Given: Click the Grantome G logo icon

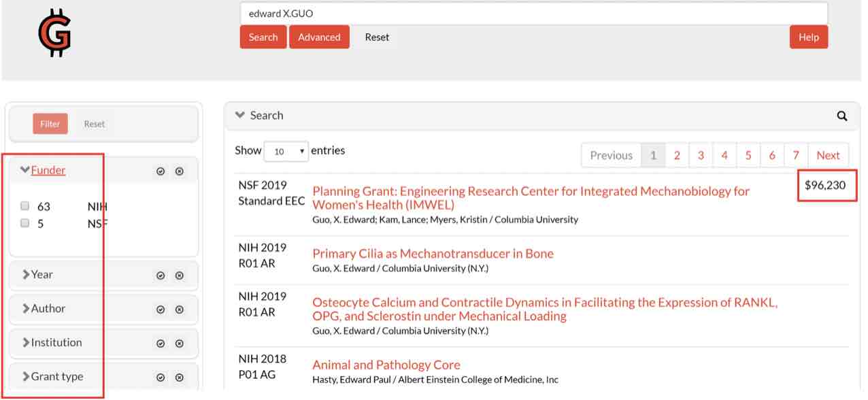Looking at the screenshot, I should pyautogui.click(x=54, y=33).
